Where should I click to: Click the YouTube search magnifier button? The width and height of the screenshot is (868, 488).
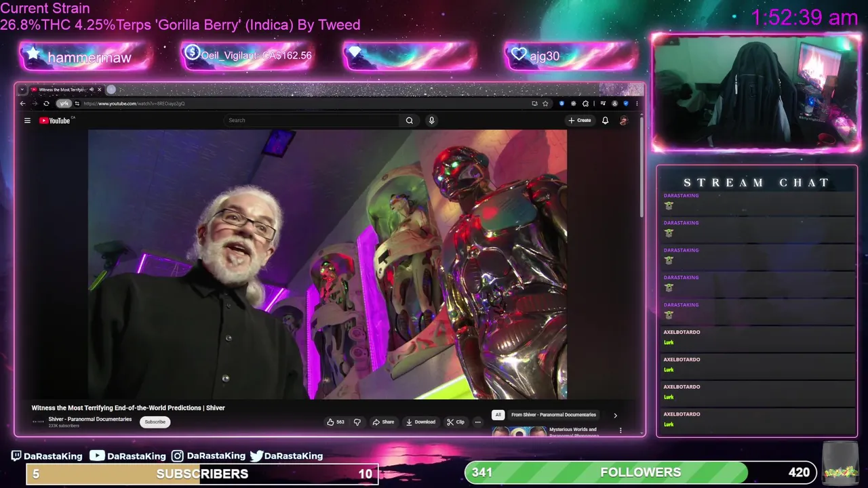pyautogui.click(x=410, y=121)
